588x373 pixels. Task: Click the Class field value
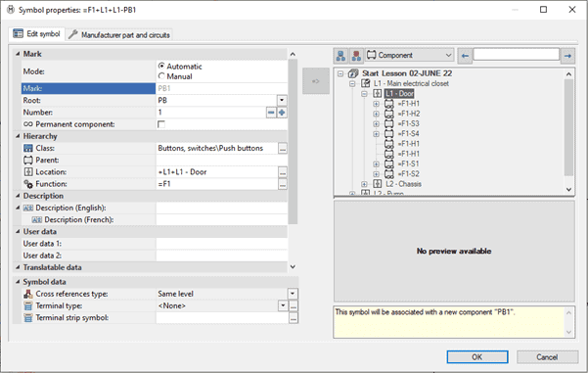[x=217, y=148]
